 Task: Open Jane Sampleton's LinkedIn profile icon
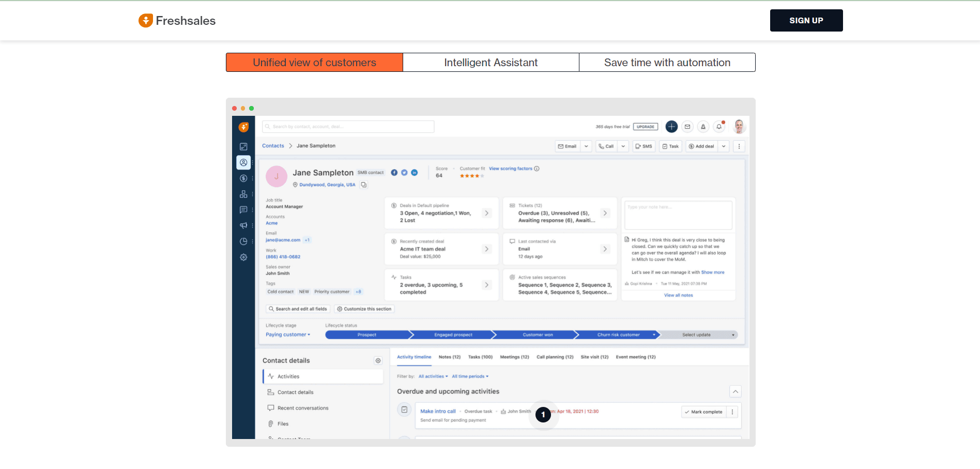click(414, 172)
